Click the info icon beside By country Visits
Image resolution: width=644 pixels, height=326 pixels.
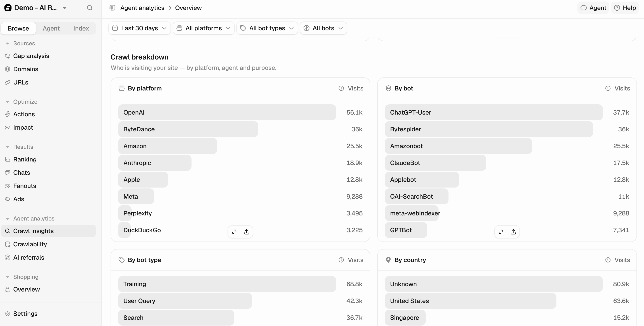coord(608,260)
